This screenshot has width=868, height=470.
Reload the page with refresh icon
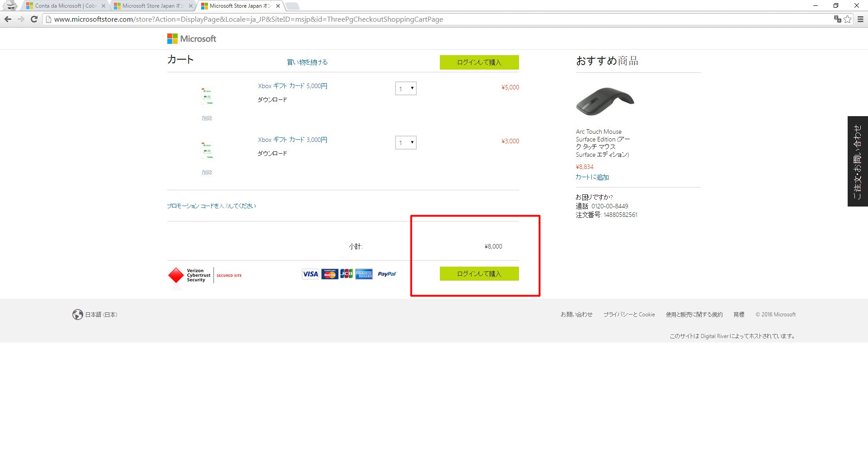click(x=34, y=19)
